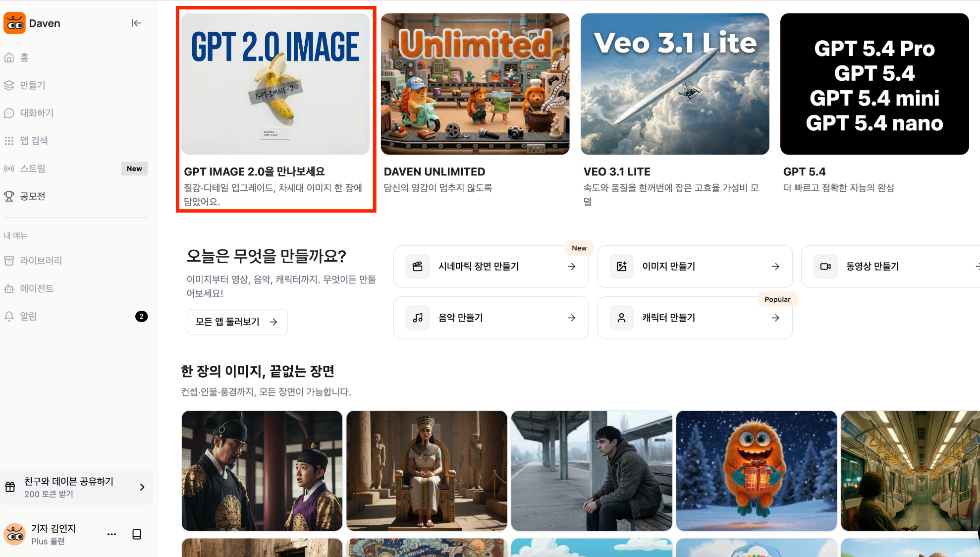
Task: Open the 친구와 데이븐 공유하기 sharing link
Action: point(77,487)
